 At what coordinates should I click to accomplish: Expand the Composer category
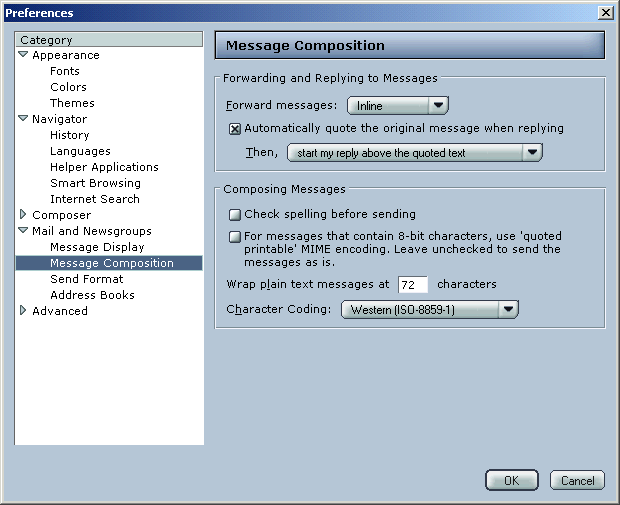click(x=23, y=214)
